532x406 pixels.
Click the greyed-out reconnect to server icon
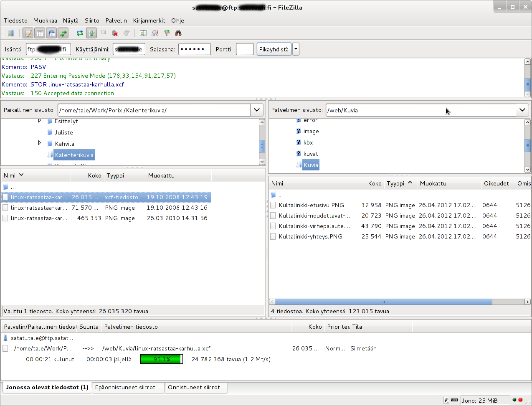coord(127,33)
